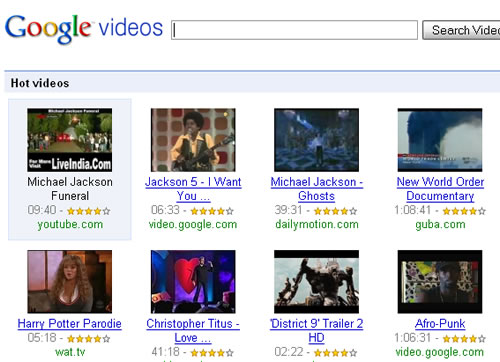This screenshot has height=362, width=500.
Task: Click star rating of Jackson 5 video
Action: pyautogui.click(x=212, y=211)
